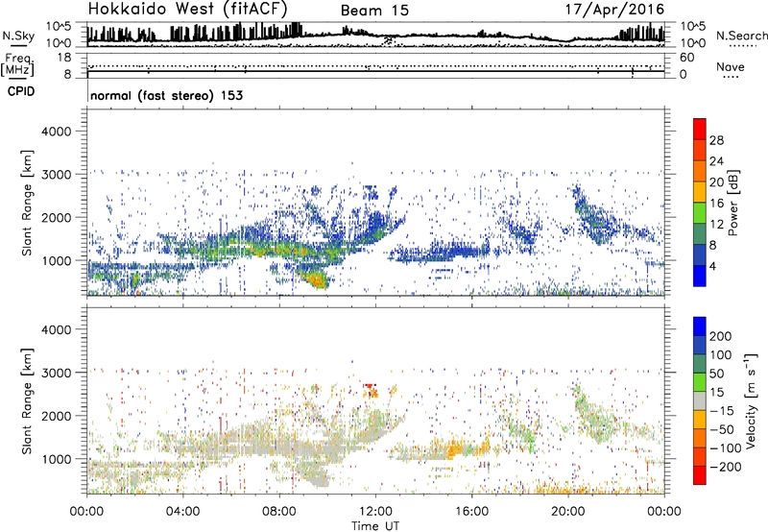Click the 'Beam 15' label
The width and height of the screenshot is (768, 532).
click(x=374, y=11)
